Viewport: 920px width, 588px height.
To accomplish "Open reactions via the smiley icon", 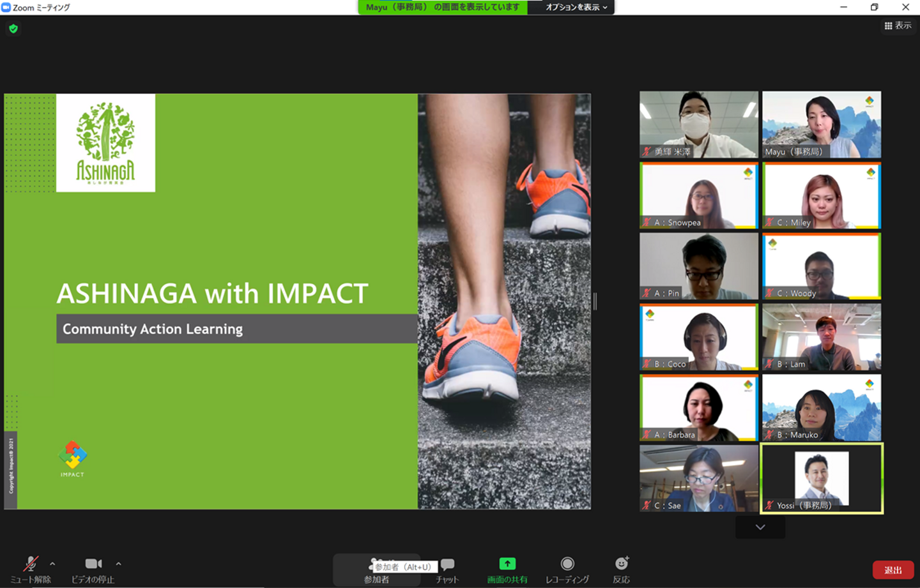I will [x=622, y=563].
